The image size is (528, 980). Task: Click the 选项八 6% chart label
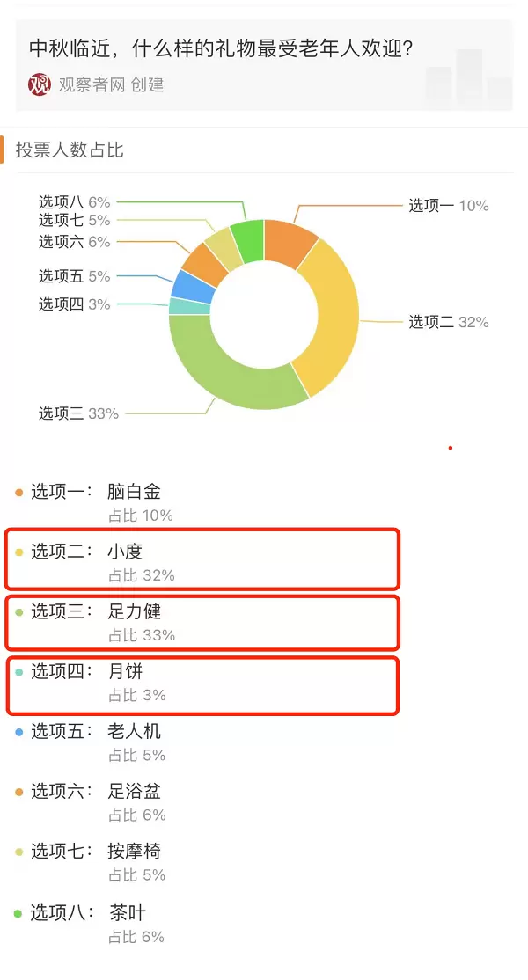(74, 202)
